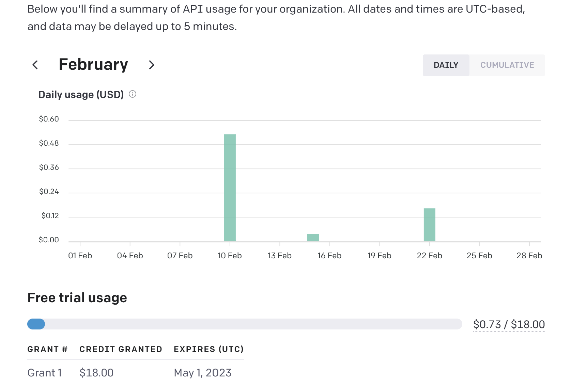Open the Daily usage info tooltip icon
The width and height of the screenshot is (588, 388).
tap(133, 94)
